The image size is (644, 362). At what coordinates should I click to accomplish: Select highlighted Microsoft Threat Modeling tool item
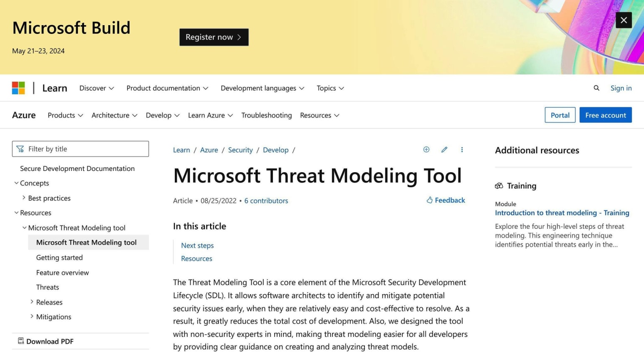(88, 243)
